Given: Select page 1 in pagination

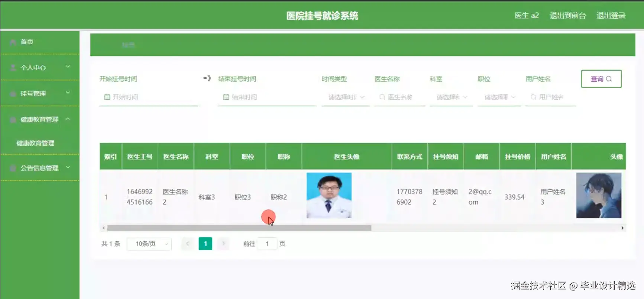Looking at the screenshot, I should tap(206, 244).
